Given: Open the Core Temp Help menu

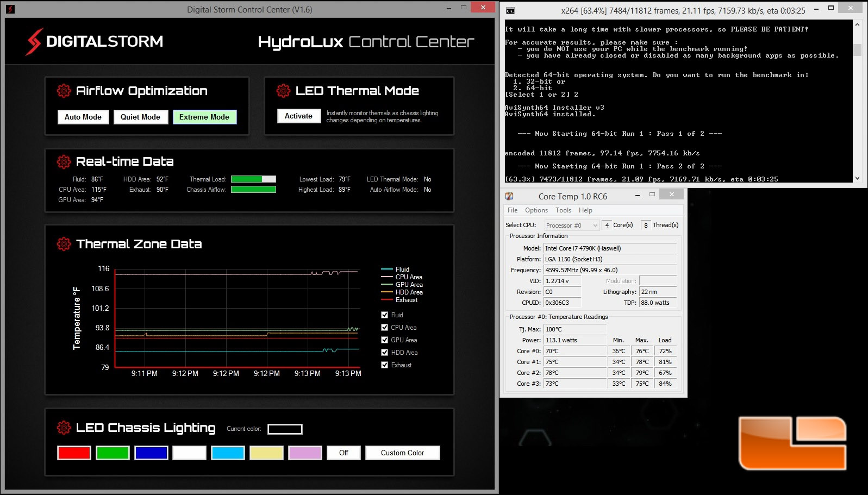Looking at the screenshot, I should [x=585, y=210].
